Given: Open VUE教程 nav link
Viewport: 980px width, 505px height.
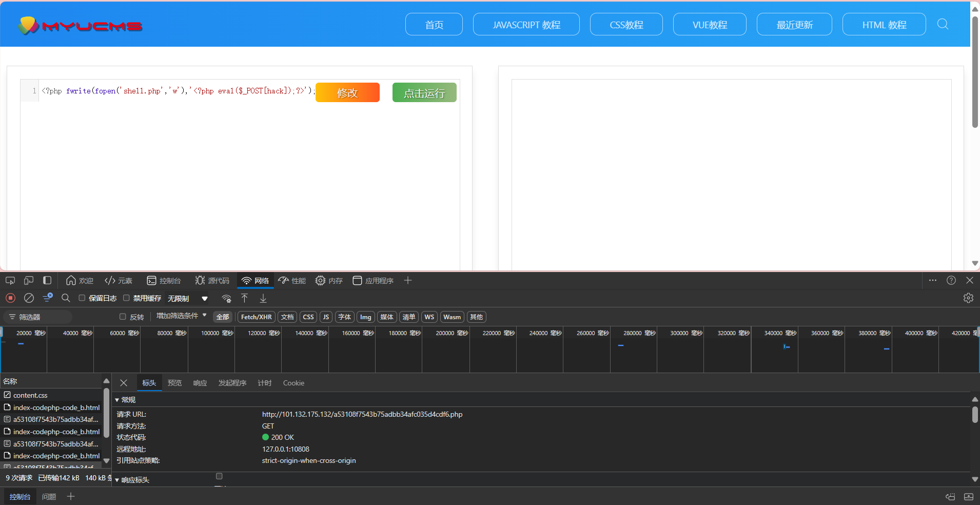Looking at the screenshot, I should (x=710, y=24).
